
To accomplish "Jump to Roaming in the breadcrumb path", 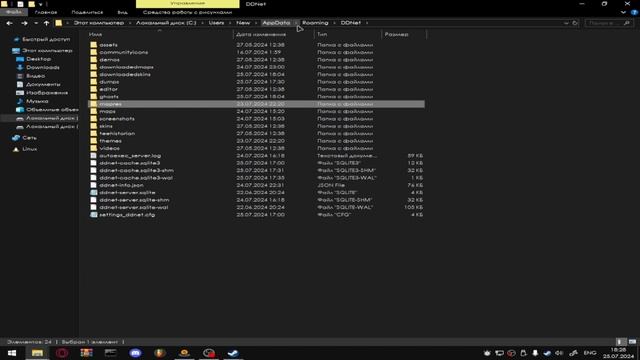I will [x=315, y=23].
